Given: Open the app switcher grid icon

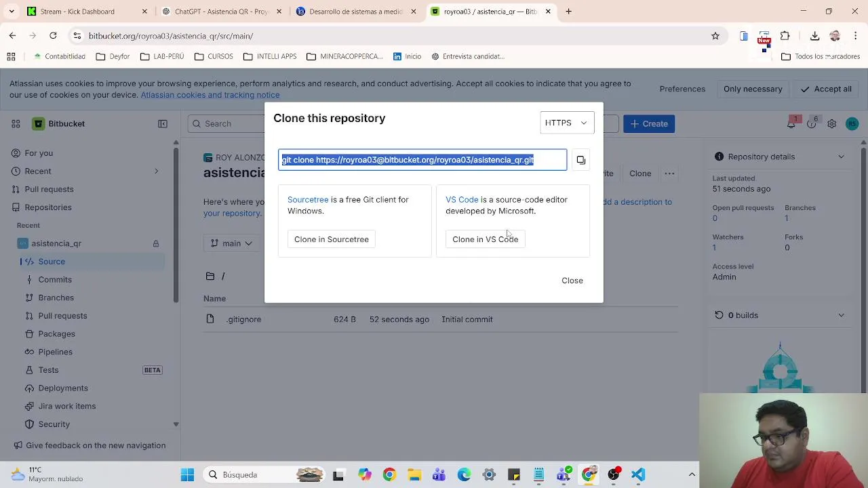Looking at the screenshot, I should click(16, 123).
